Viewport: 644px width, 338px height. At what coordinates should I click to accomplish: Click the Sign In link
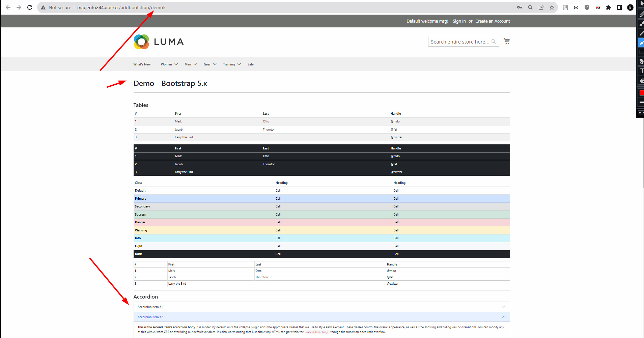tap(459, 21)
